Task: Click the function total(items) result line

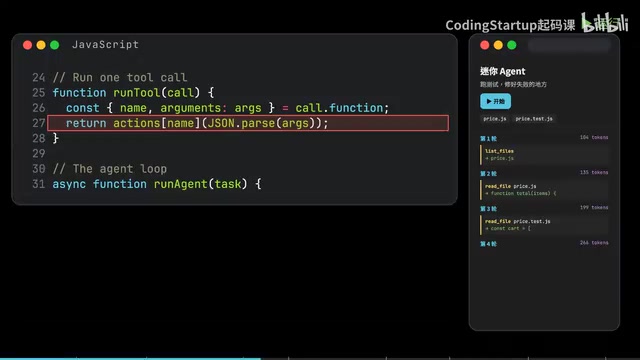Action: coord(520,193)
